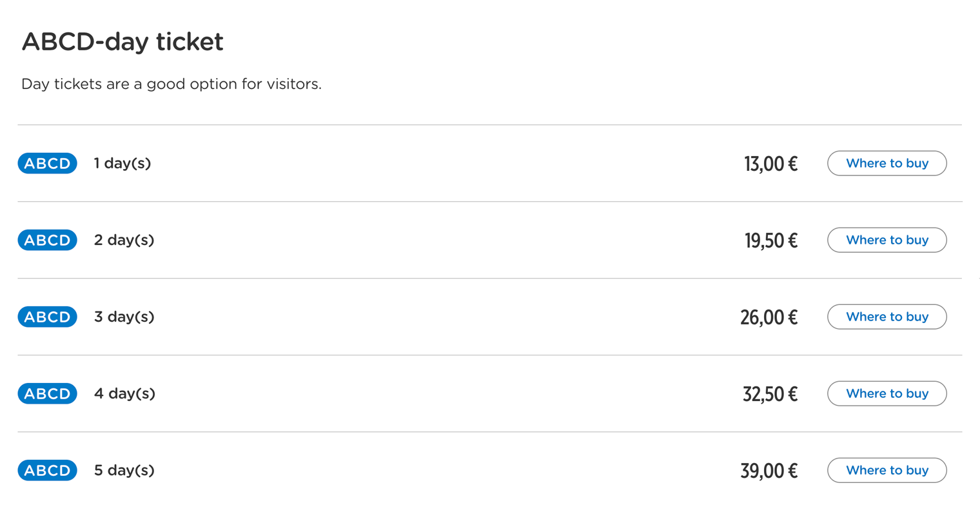Click the ABCD zone badge for 1 day
Viewport: 980px width, 532px height.
[x=47, y=163]
